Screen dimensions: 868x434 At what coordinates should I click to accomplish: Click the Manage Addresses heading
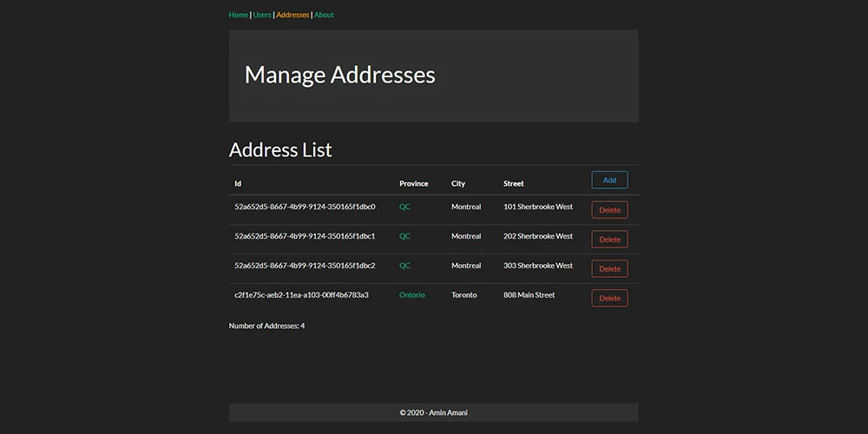[x=340, y=75]
